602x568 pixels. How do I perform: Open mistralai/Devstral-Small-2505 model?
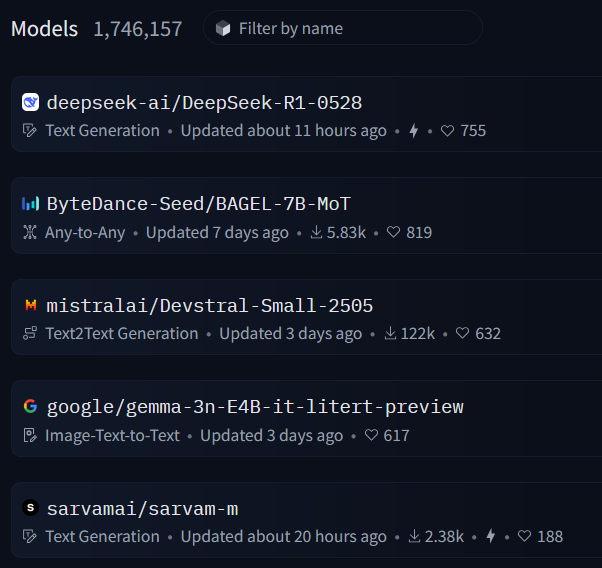(x=209, y=305)
